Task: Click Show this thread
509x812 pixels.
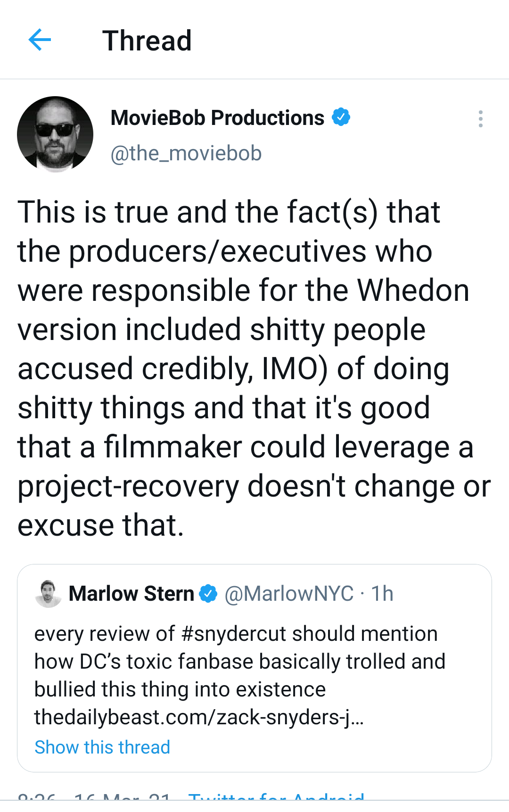Action: click(x=102, y=747)
